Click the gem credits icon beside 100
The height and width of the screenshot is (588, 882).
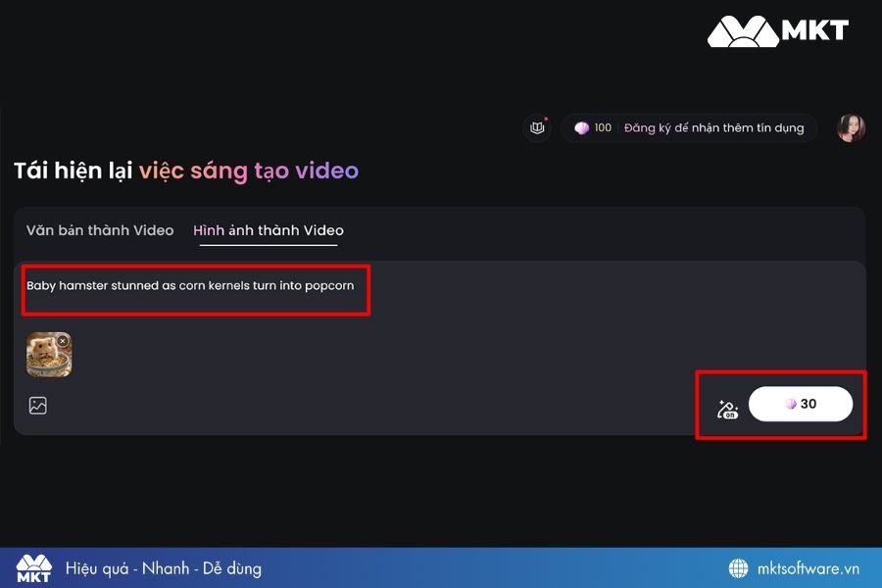[x=581, y=128]
